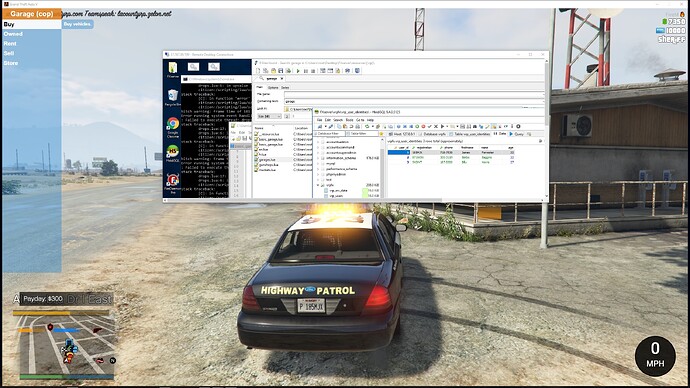Click the FileZilla Server desktop icon
Screen dimensions: 690x388
(x=172, y=183)
